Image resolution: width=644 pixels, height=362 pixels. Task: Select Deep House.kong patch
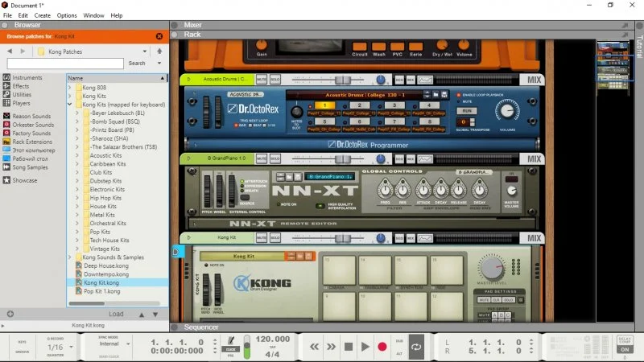pos(106,266)
